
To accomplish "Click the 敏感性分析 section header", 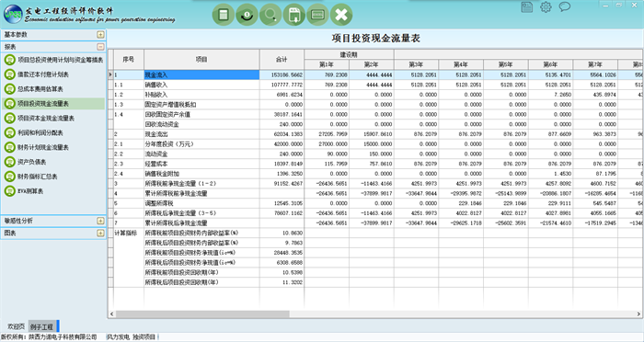I will click(53, 221).
